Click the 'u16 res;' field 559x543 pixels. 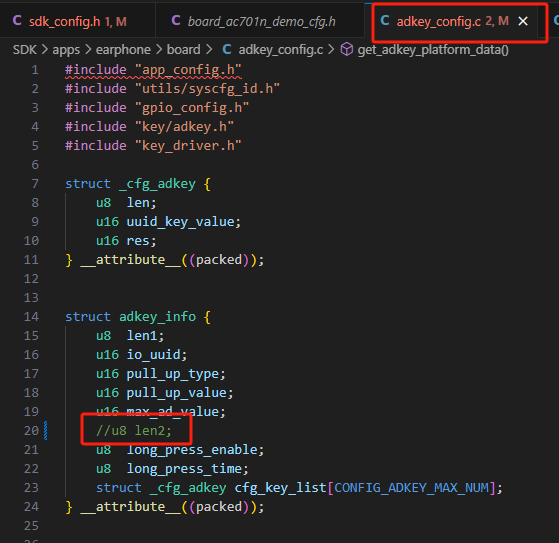click(x=126, y=241)
